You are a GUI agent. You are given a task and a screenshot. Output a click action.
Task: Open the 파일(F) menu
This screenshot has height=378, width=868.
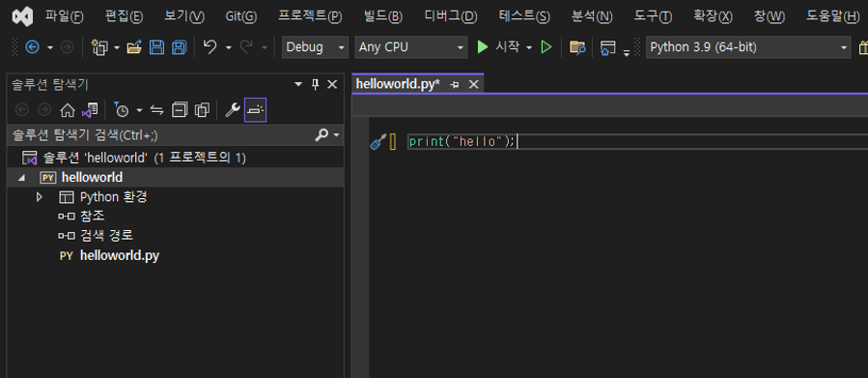click(65, 16)
